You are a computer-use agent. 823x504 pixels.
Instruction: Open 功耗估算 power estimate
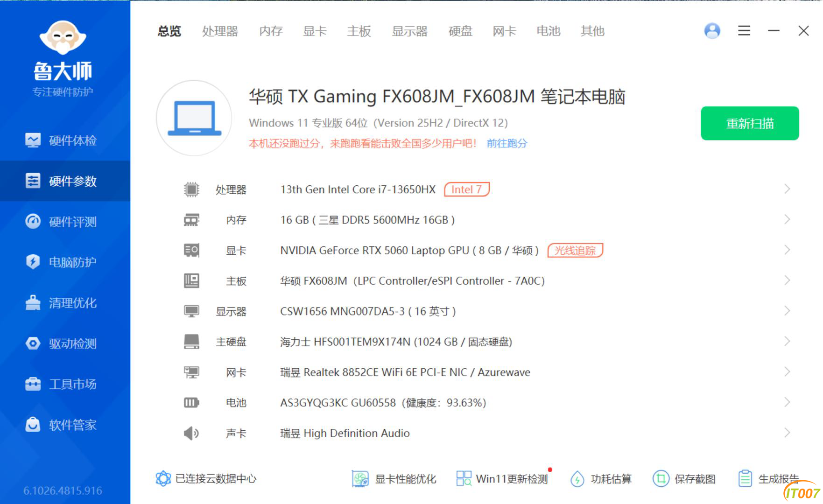(601, 479)
